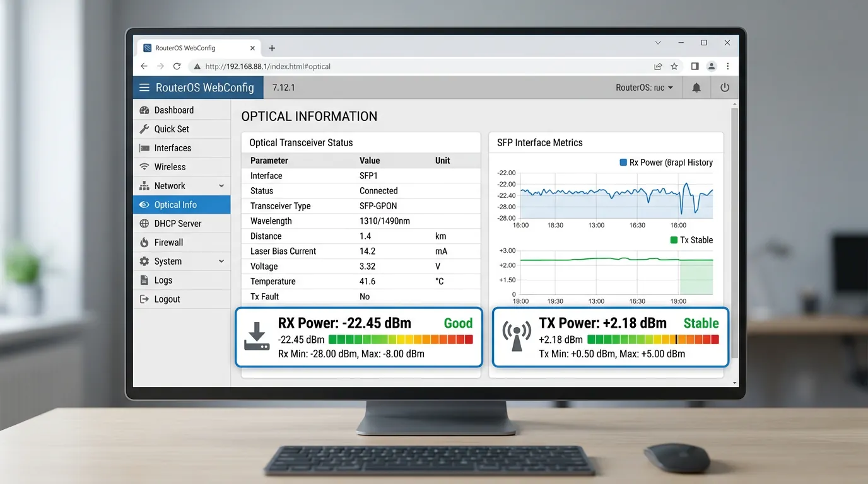Click Logout in the sidebar
This screenshot has height=484, width=868.
pos(182,299)
